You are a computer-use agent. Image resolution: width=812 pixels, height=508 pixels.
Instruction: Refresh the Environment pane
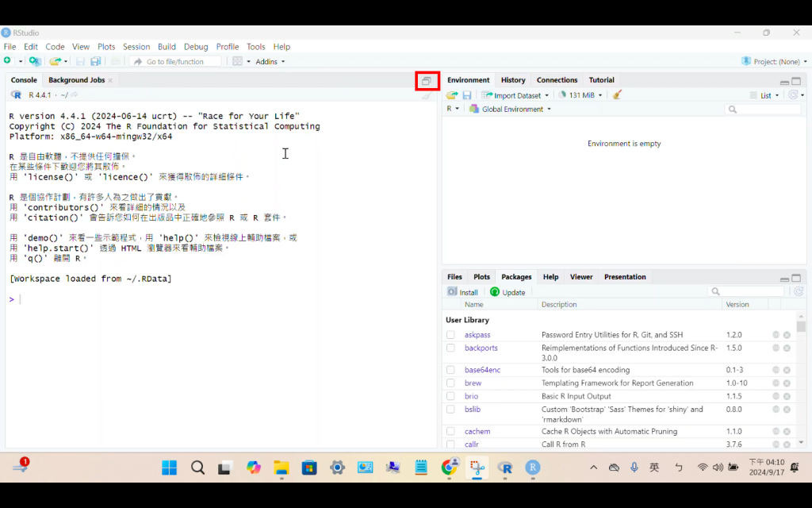[x=792, y=95]
